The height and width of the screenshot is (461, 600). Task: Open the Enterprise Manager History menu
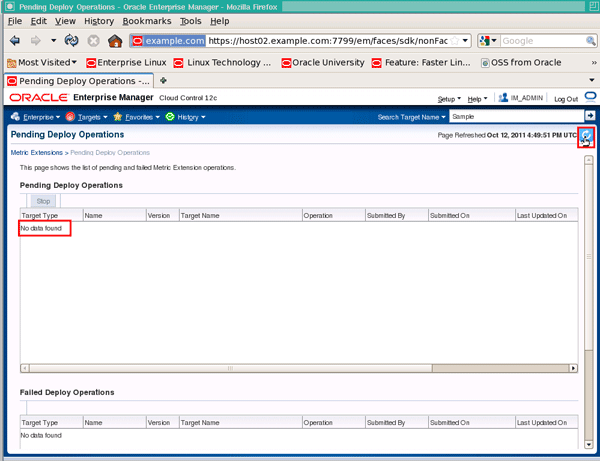point(186,117)
